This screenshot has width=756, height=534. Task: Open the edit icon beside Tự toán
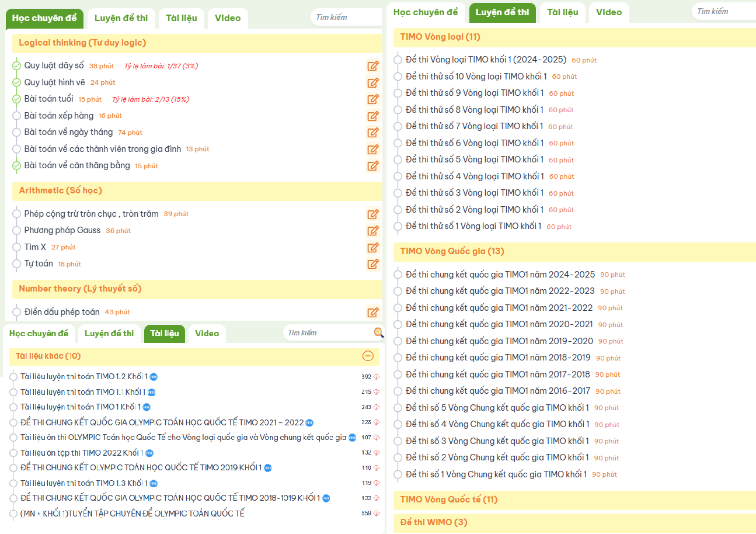pyautogui.click(x=373, y=264)
